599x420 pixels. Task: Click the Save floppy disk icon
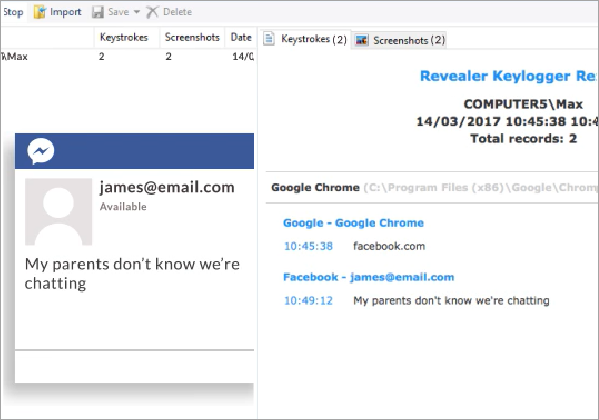pos(98,12)
